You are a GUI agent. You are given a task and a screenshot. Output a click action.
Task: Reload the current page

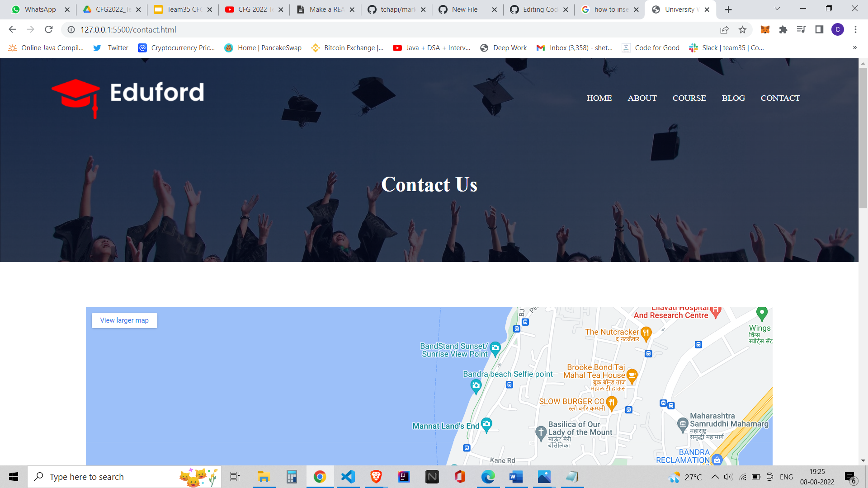(49, 29)
